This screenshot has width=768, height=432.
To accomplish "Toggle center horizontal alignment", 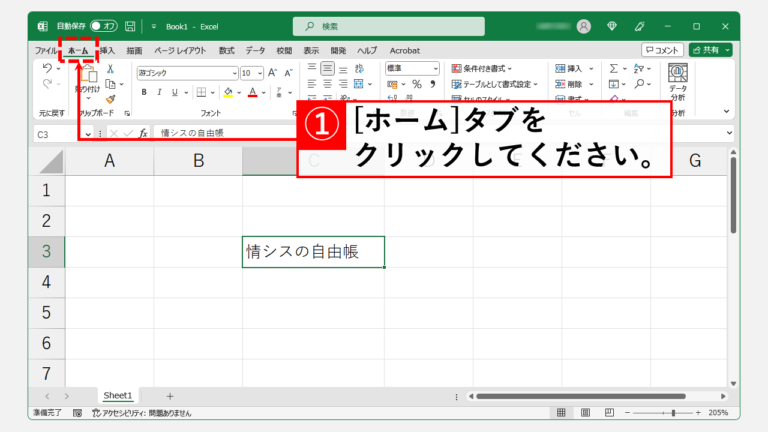I will (328, 84).
